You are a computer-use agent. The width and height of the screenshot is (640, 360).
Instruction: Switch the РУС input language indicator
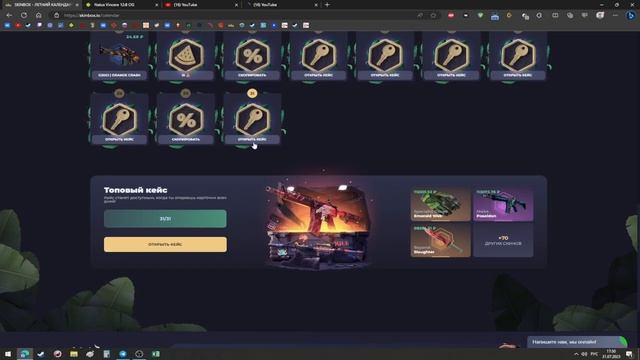[594, 354]
